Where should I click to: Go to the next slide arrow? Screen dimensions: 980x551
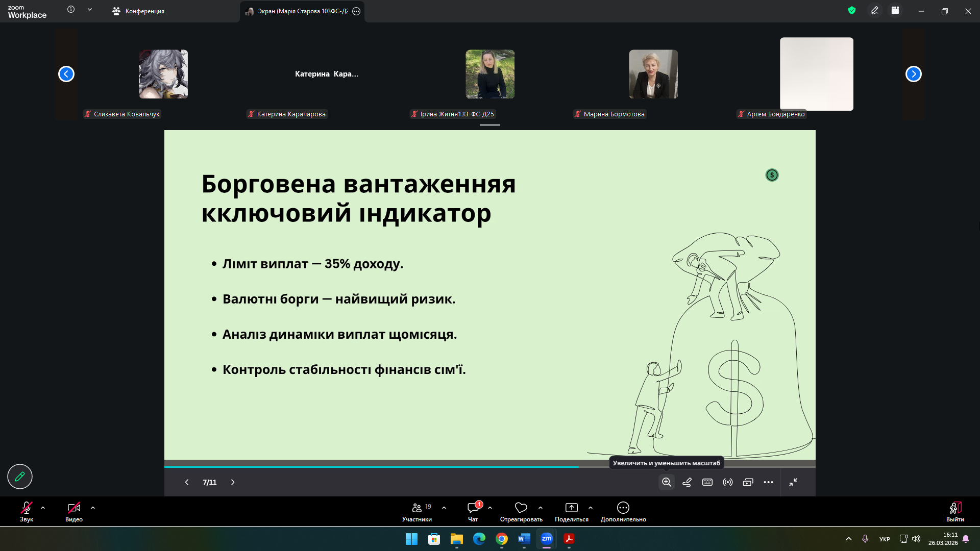(233, 482)
